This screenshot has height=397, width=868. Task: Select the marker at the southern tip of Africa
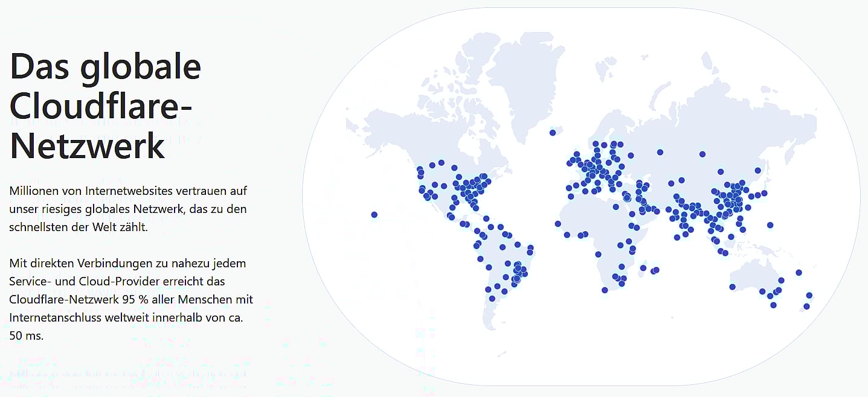point(605,290)
